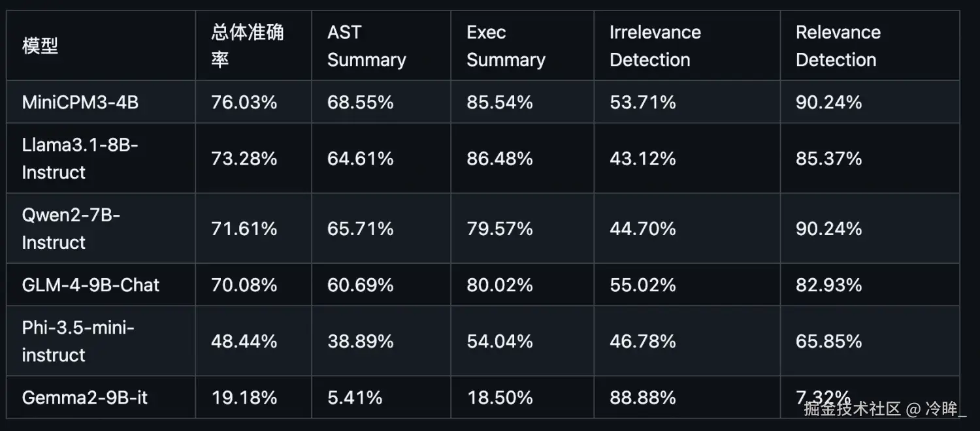This screenshot has height=431, width=980.
Task: Select the Phi-3.5-mini-instruct row label
Action: coord(78,341)
